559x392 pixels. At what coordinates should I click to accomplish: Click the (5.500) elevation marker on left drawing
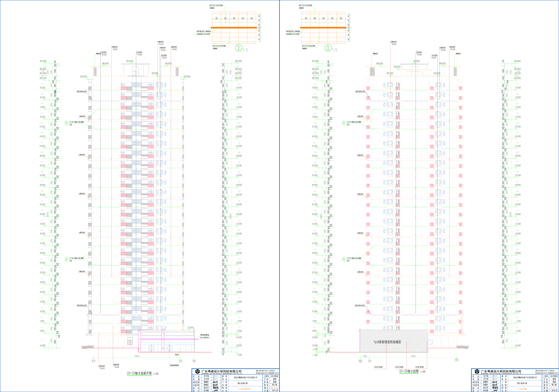pyautogui.click(x=191, y=328)
